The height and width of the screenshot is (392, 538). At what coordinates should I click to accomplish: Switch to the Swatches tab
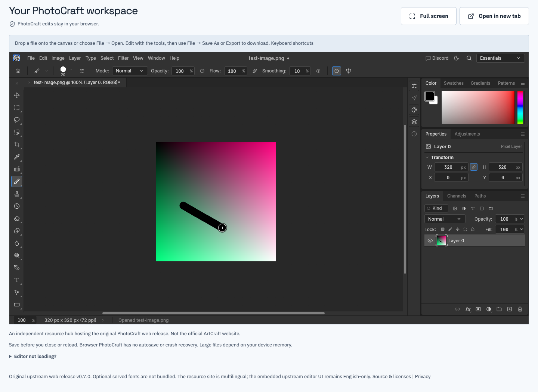click(454, 83)
